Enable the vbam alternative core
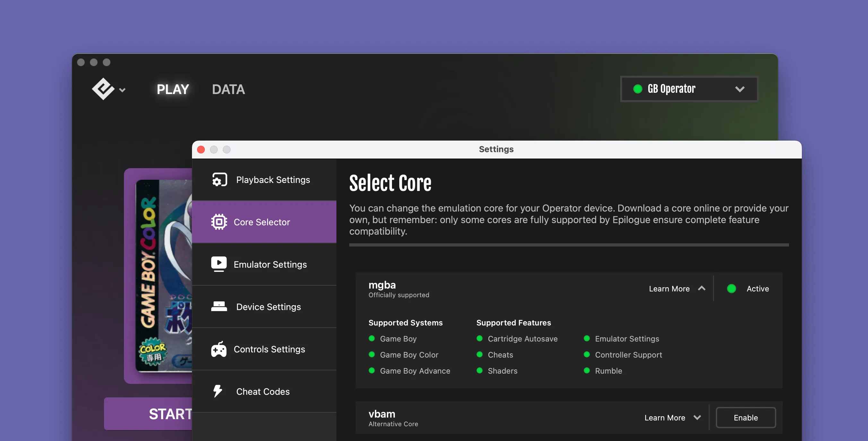This screenshot has width=868, height=441. pyautogui.click(x=746, y=418)
